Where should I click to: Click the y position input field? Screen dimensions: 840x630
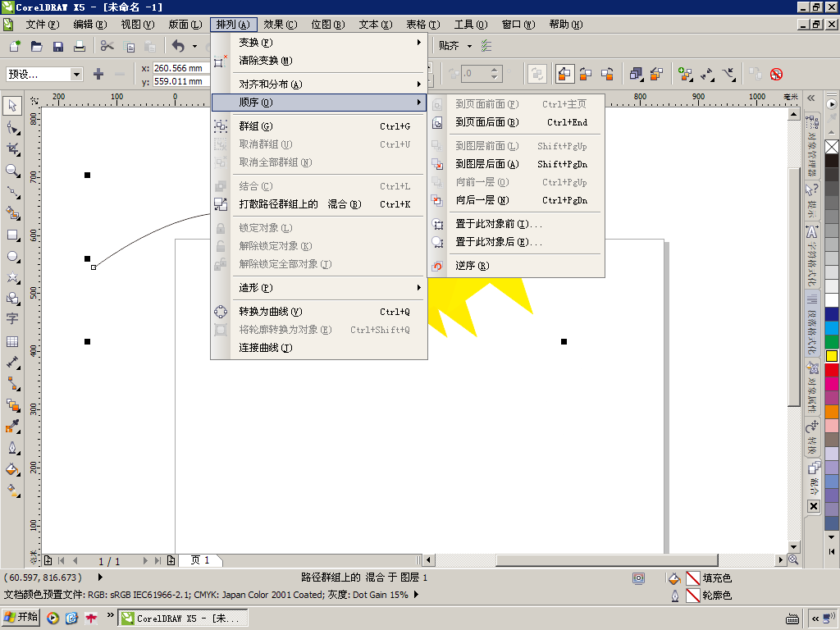tap(180, 81)
